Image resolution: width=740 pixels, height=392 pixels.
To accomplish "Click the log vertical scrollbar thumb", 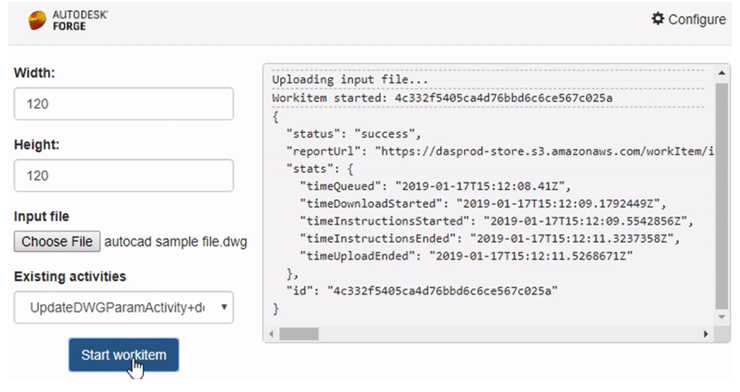I will 722,196.
